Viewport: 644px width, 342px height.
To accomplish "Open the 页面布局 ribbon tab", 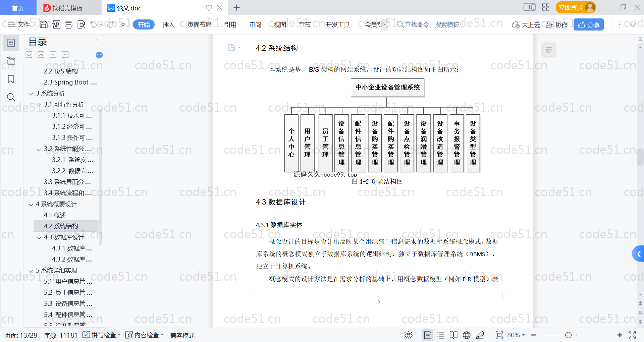I will click(199, 24).
